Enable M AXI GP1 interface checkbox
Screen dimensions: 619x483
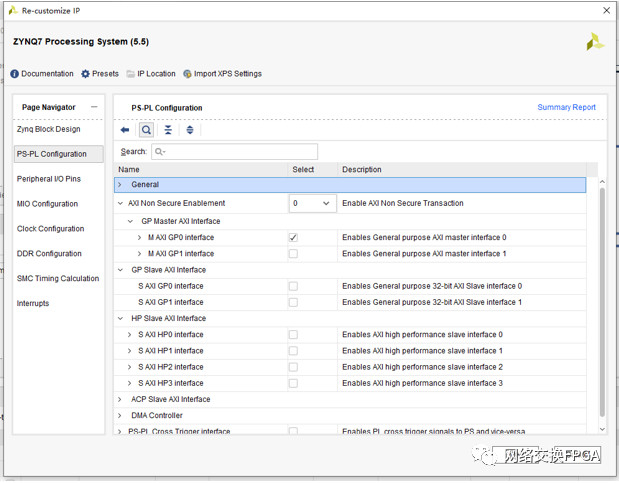coord(293,254)
